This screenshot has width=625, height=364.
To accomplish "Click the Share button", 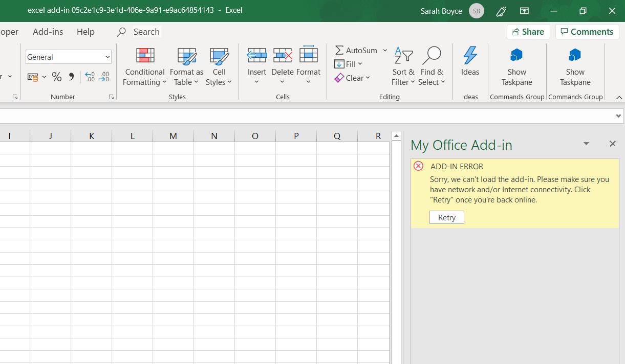I will coord(528,32).
